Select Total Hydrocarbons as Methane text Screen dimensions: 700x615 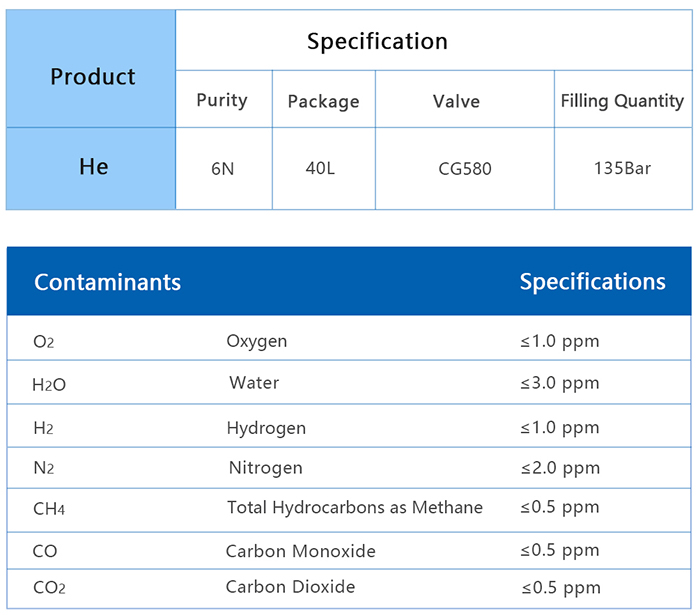tap(354, 508)
